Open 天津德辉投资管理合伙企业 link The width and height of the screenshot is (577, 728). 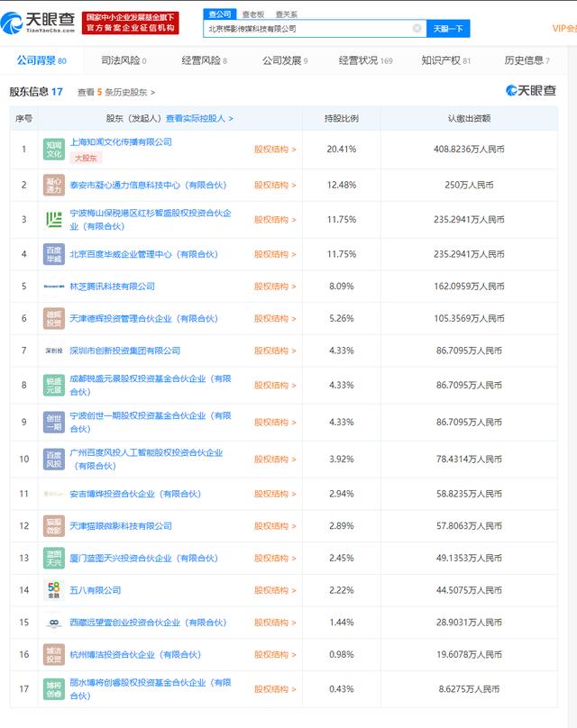pos(143,319)
